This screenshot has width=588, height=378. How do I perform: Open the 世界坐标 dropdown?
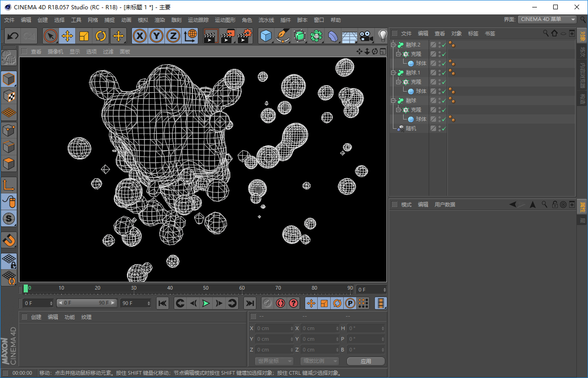tap(274, 361)
